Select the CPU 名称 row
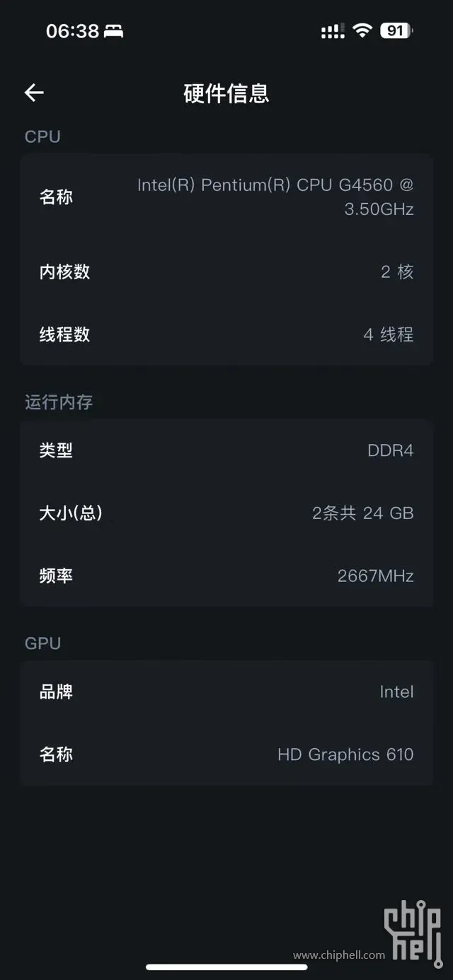This screenshot has width=453, height=980. (226, 197)
